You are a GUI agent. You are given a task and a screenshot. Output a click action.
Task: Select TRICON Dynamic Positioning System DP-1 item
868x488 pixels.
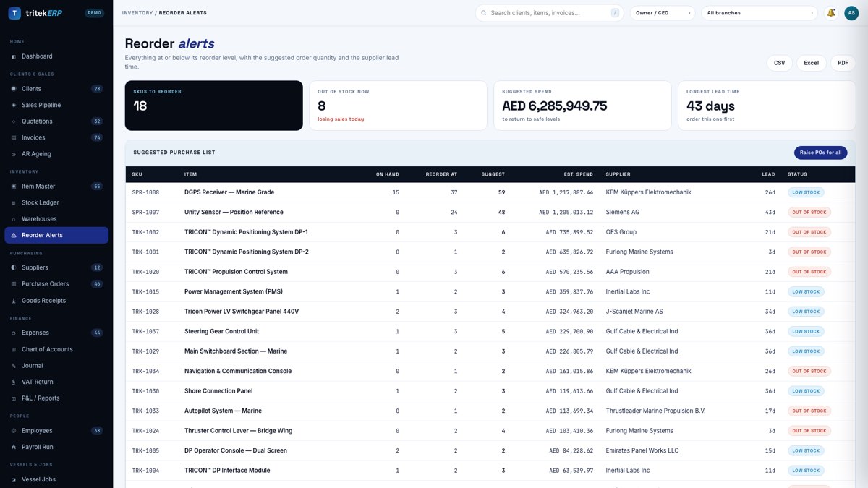(x=246, y=232)
